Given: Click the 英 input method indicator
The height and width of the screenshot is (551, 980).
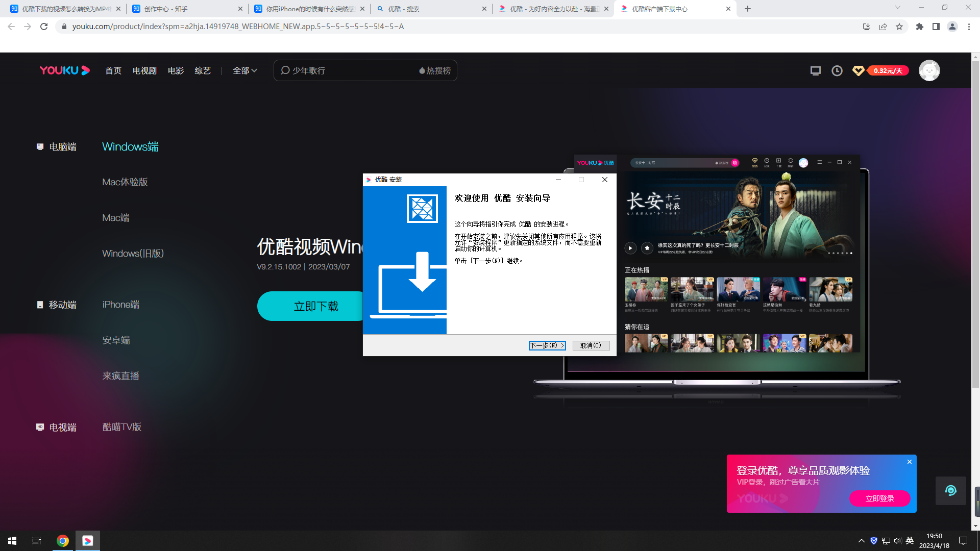Looking at the screenshot, I should [x=910, y=541].
